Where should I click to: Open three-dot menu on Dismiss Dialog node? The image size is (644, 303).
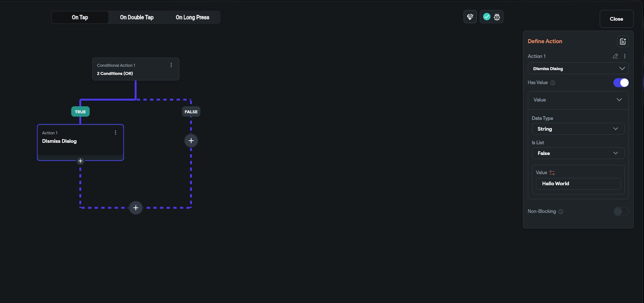coord(116,133)
